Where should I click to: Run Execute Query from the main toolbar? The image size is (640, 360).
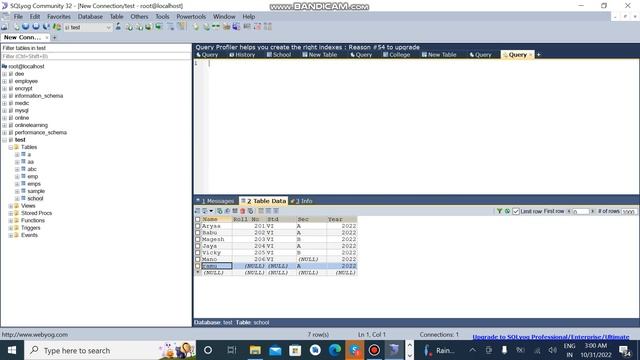click(25, 27)
